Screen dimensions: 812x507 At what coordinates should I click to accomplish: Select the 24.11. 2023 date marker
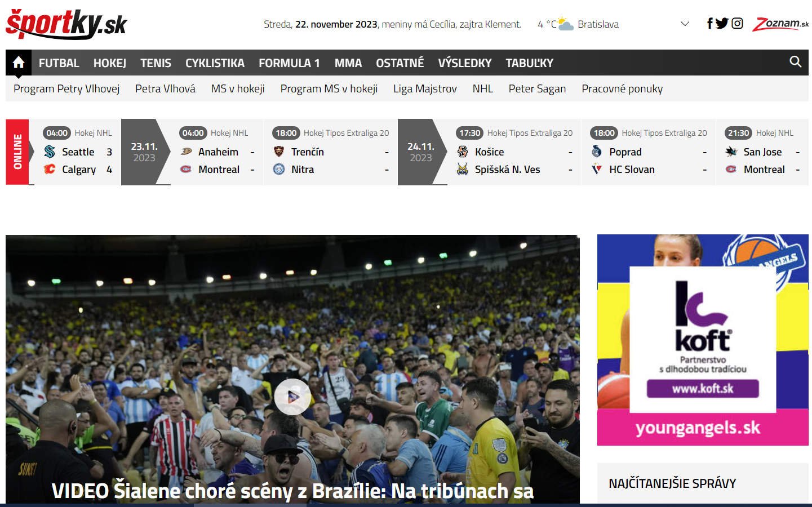click(421, 152)
